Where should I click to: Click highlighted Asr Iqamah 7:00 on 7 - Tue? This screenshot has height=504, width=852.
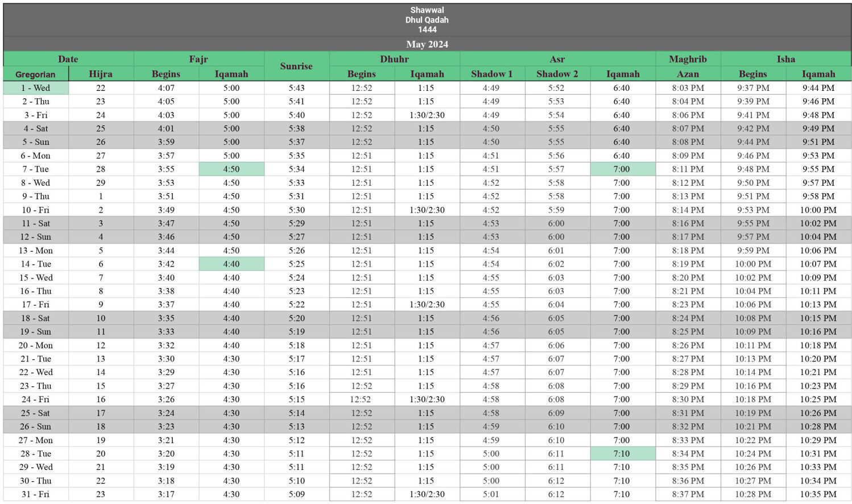(622, 169)
